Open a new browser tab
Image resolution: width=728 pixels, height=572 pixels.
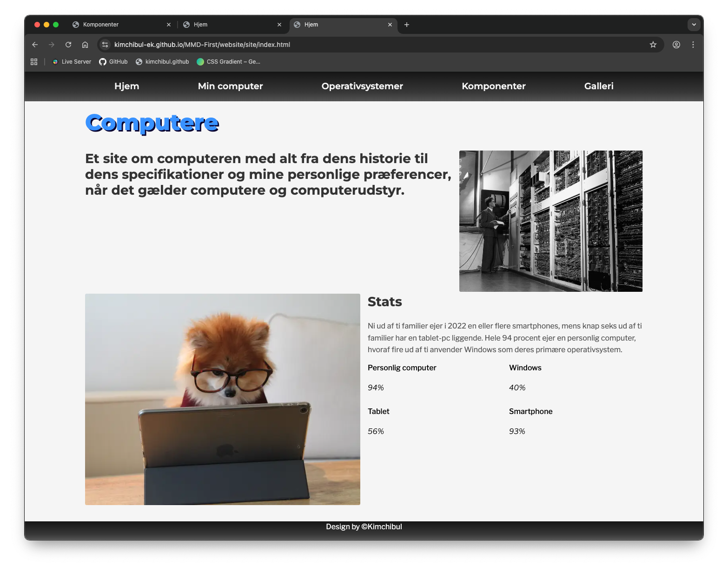click(407, 25)
